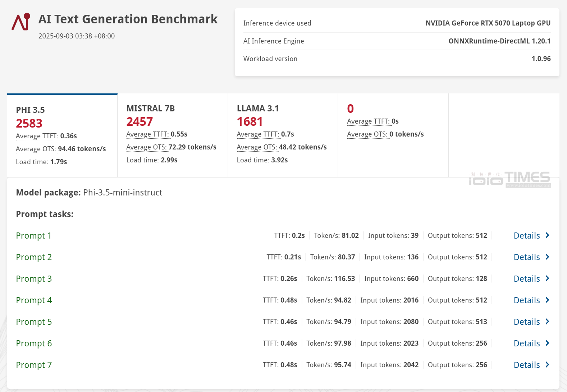View Details link for Prompt 2

point(527,257)
